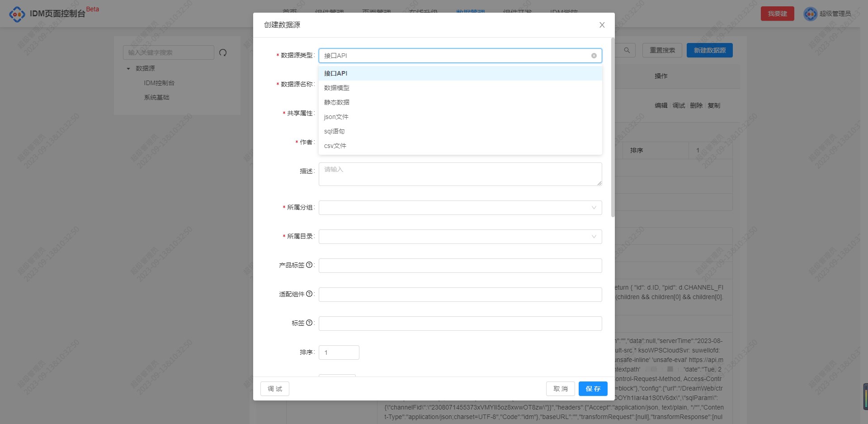Choose 接口API from the dropdown list
This screenshot has width=868, height=424.
tap(460, 73)
